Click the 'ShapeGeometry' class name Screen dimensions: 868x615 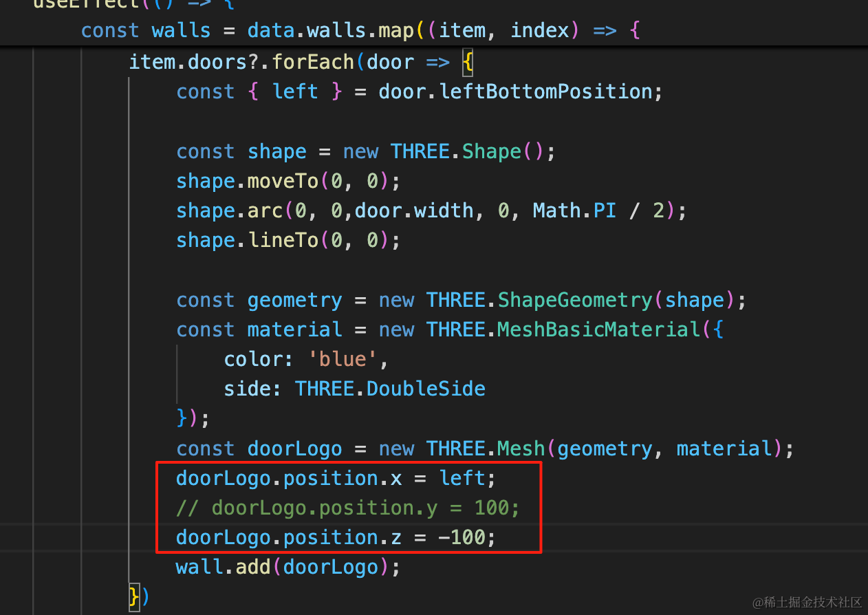tap(576, 300)
